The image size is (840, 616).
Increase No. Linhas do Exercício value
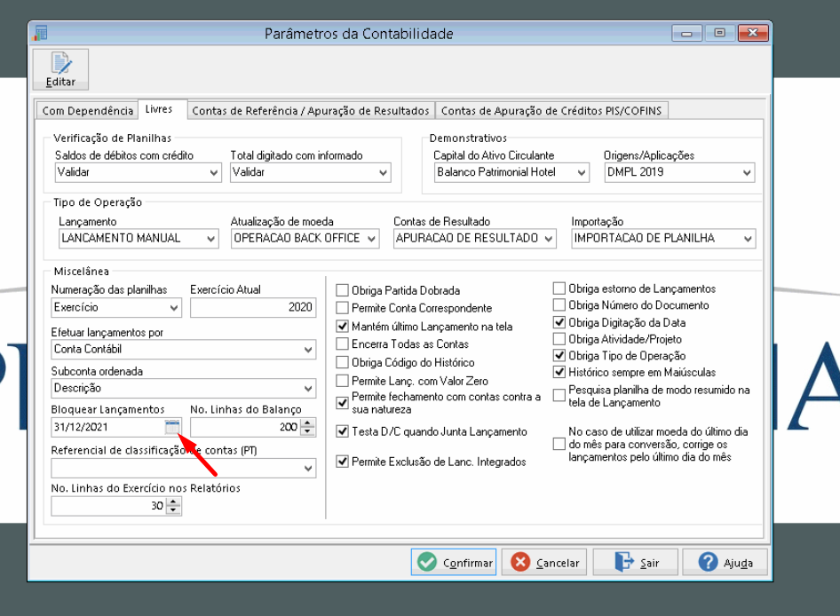(173, 501)
